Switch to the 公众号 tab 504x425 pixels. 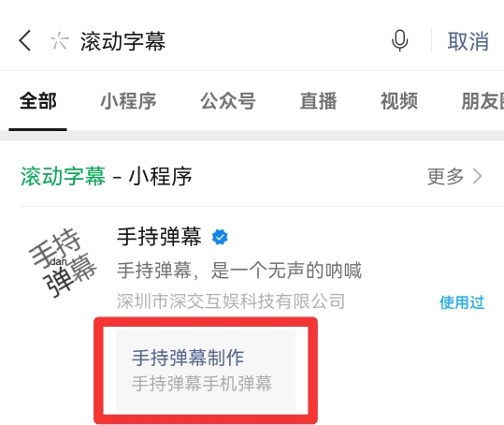[x=228, y=101]
